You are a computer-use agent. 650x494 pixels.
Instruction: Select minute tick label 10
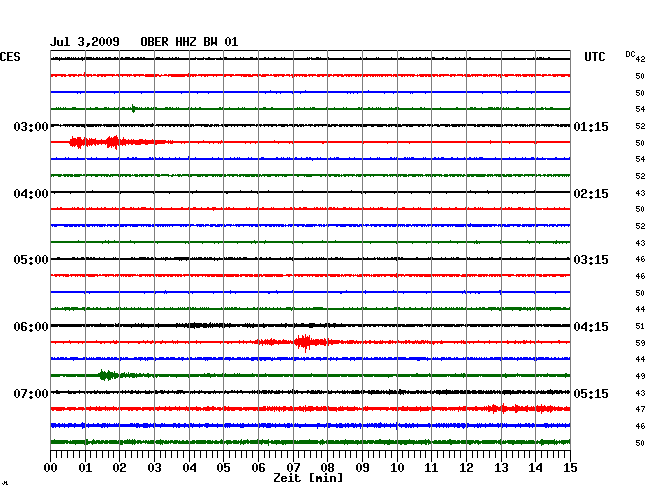click(397, 467)
